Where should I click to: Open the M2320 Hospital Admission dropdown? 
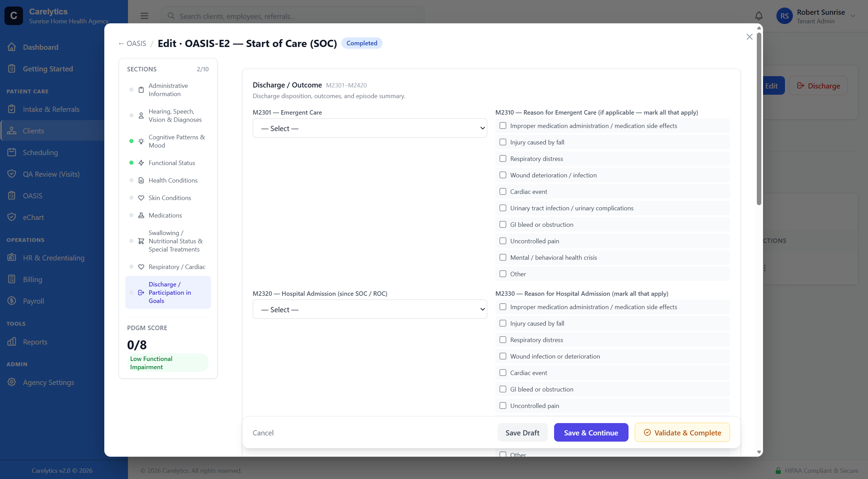click(x=370, y=309)
